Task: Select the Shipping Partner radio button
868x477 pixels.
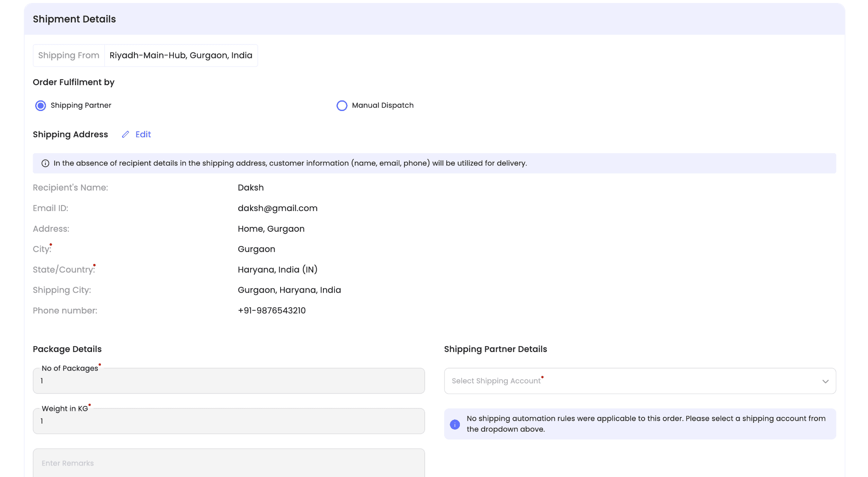Action: pyautogui.click(x=41, y=105)
